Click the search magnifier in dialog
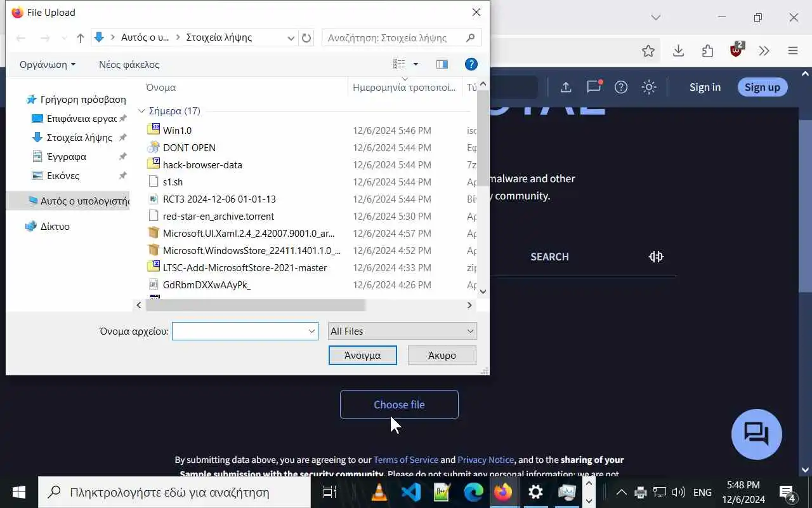 pyautogui.click(x=470, y=38)
